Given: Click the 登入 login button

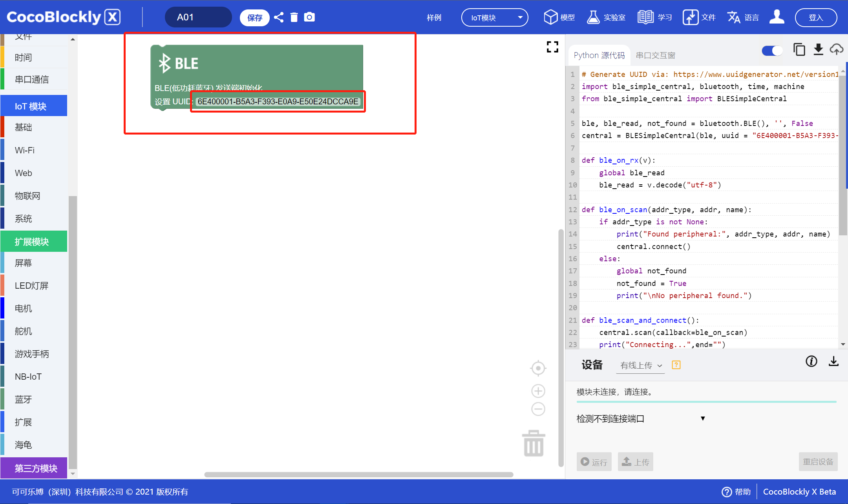Looking at the screenshot, I should pos(815,18).
